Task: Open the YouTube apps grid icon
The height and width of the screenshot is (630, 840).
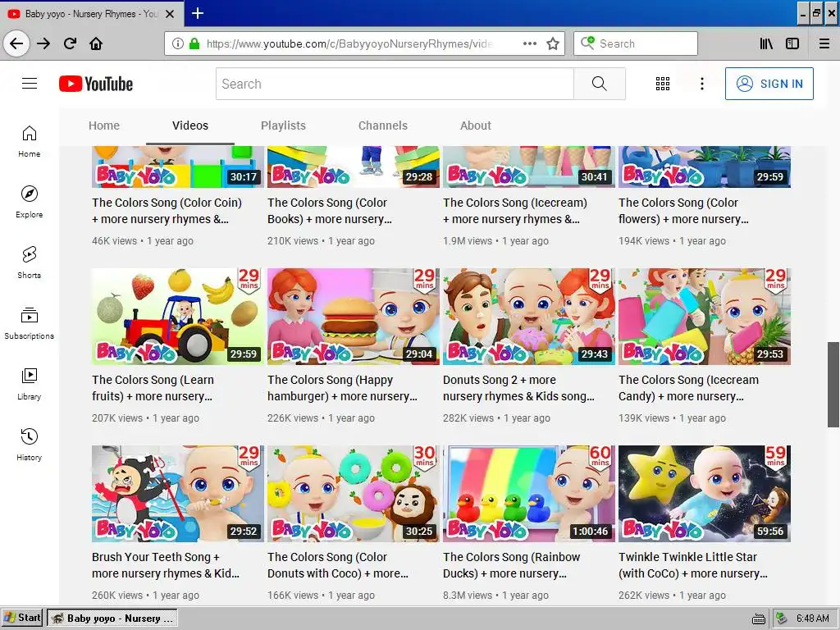Action: coord(663,84)
